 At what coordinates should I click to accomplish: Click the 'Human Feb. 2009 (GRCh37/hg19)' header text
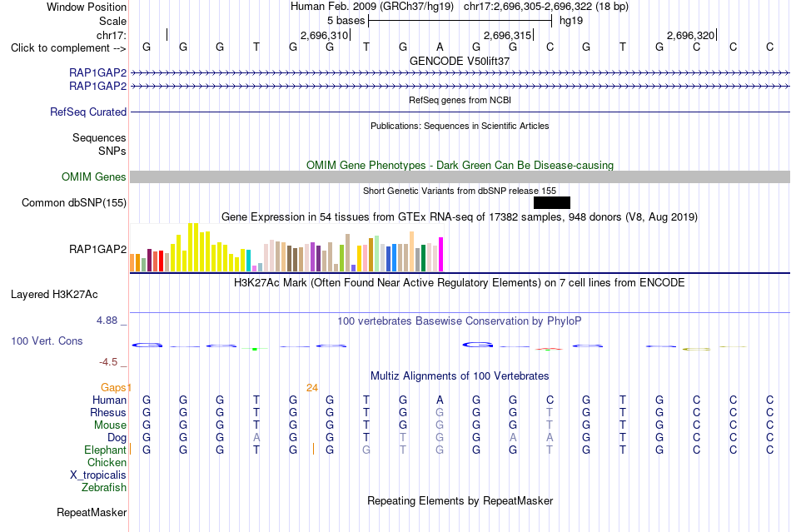[372, 7]
